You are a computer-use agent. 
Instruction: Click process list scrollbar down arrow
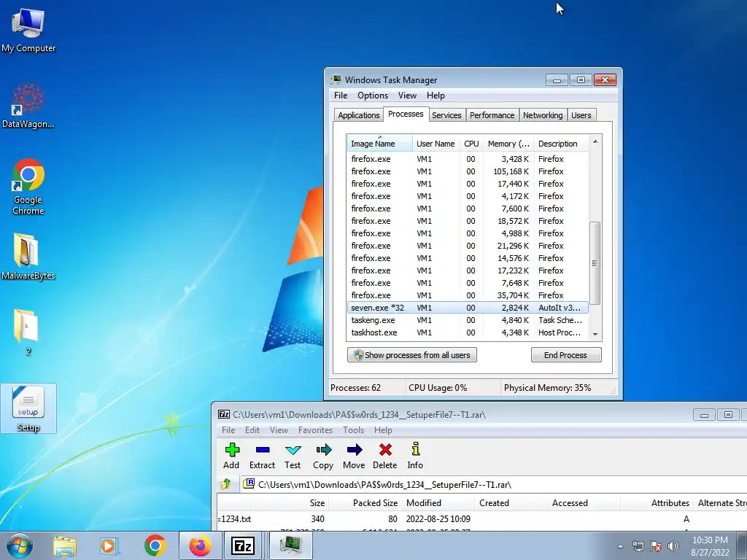click(x=595, y=334)
